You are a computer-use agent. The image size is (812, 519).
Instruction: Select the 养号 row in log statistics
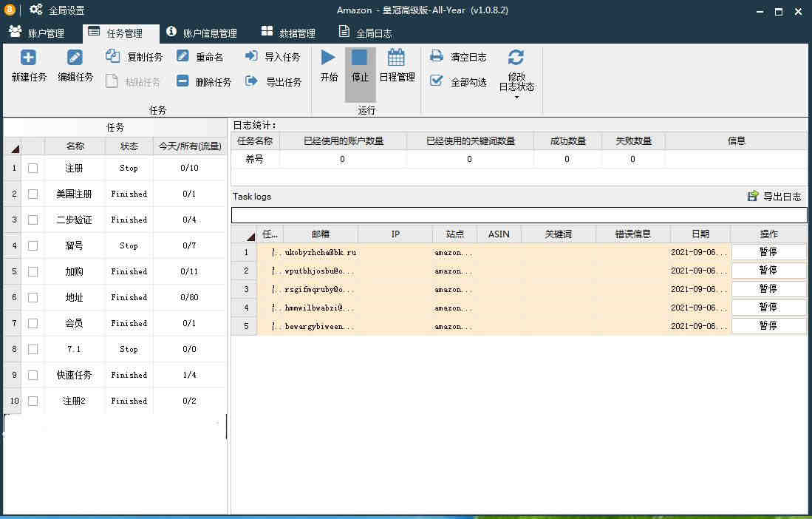pyautogui.click(x=519, y=159)
